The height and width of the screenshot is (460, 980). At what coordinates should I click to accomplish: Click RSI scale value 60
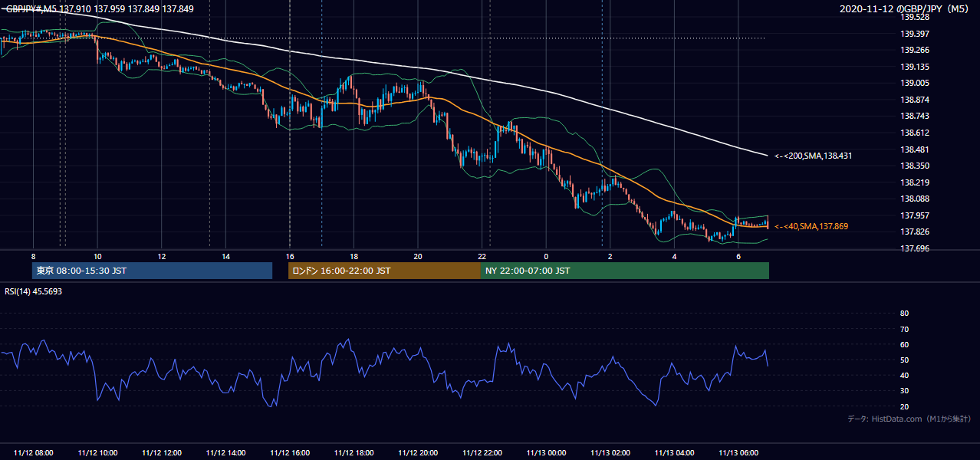click(x=904, y=344)
